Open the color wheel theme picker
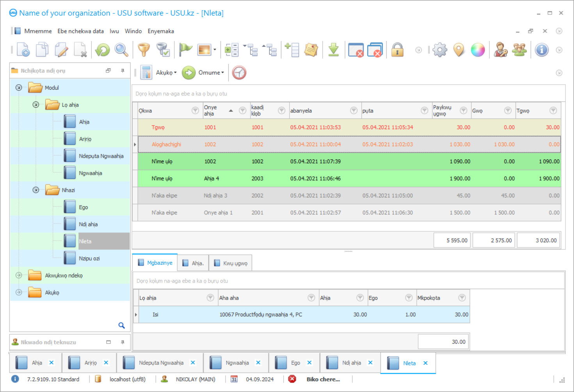The height and width of the screenshot is (392, 574). pyautogui.click(x=478, y=50)
